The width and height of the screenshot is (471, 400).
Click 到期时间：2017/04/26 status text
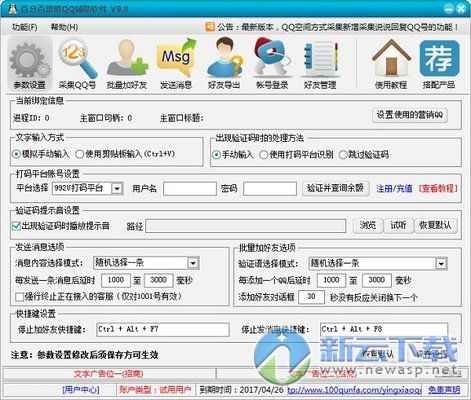click(241, 390)
